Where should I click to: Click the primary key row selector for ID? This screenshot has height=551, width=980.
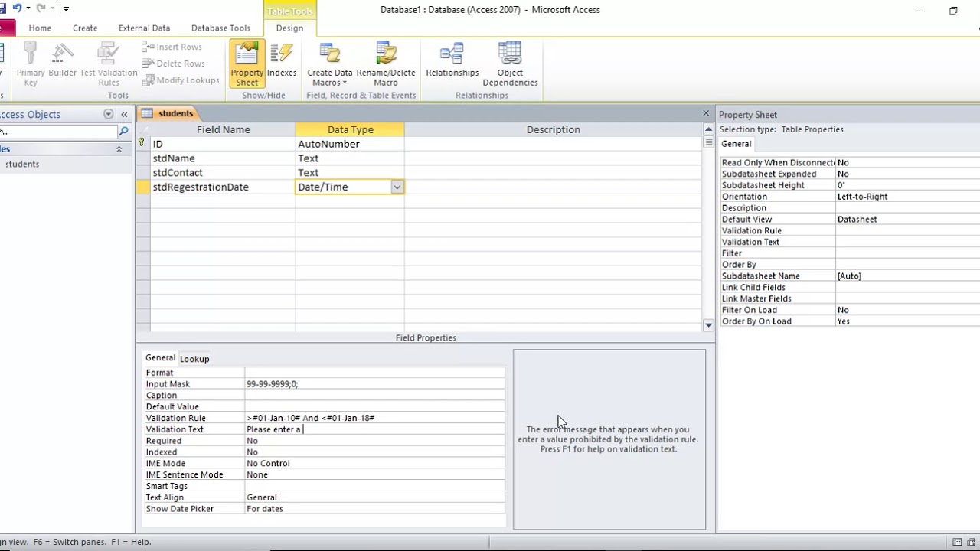coord(143,144)
